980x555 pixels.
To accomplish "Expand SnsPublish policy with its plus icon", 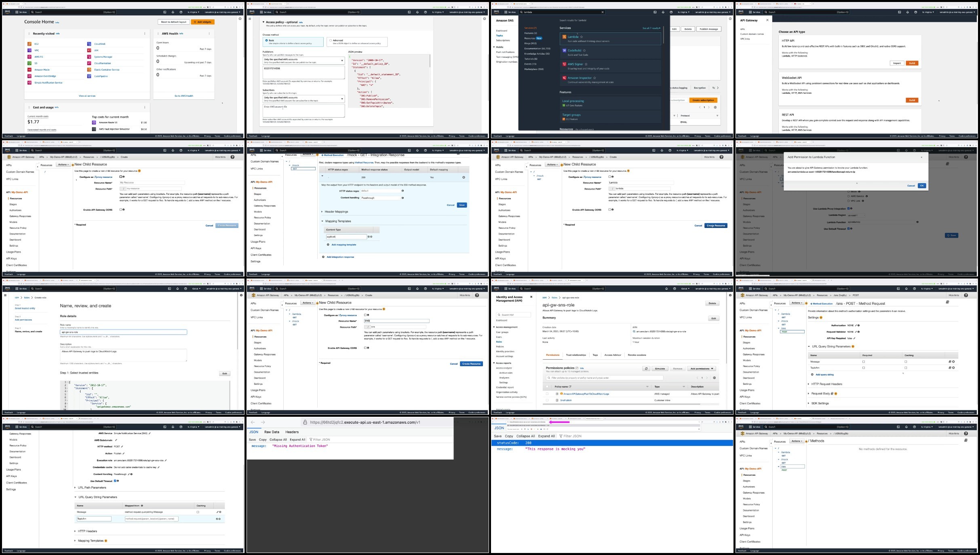I will (x=557, y=400).
